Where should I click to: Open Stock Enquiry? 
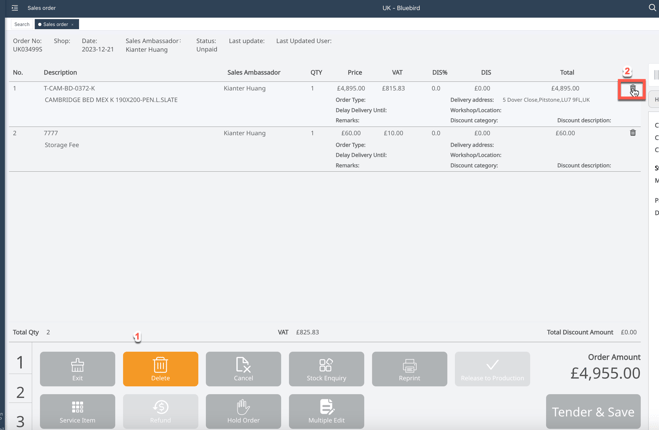tap(326, 369)
